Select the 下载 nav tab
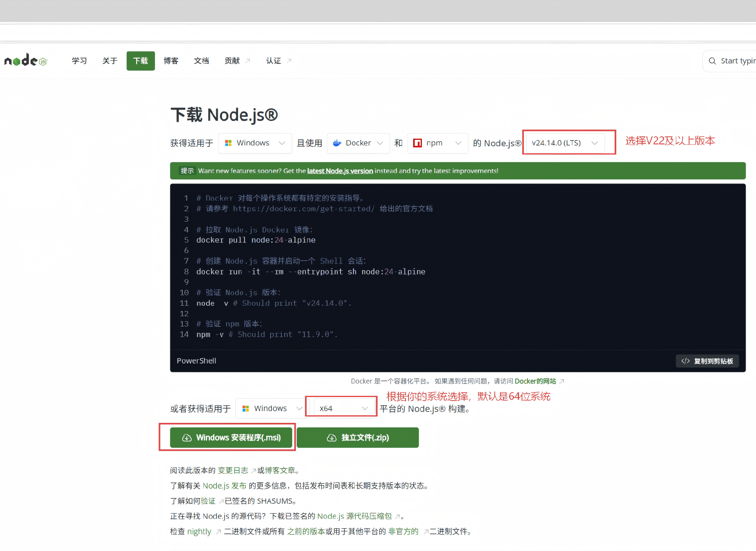 point(141,61)
